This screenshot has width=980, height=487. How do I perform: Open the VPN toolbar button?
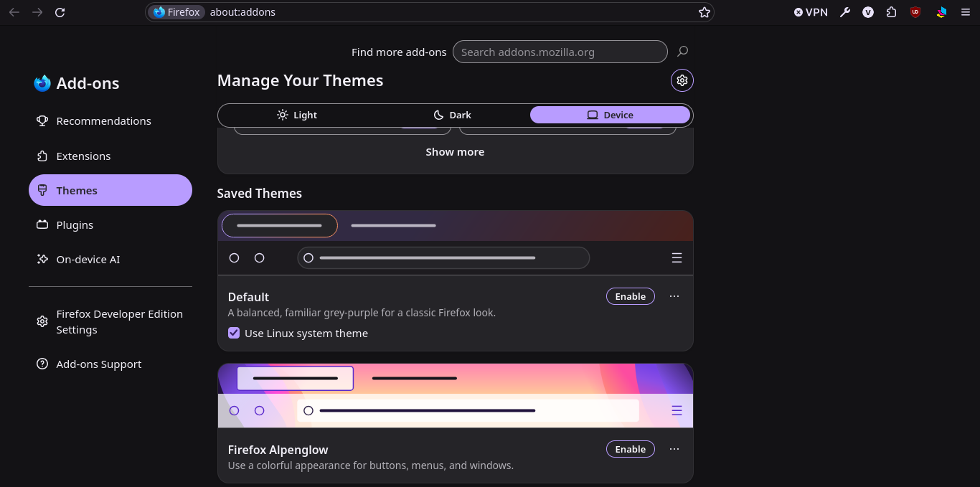[x=811, y=12]
